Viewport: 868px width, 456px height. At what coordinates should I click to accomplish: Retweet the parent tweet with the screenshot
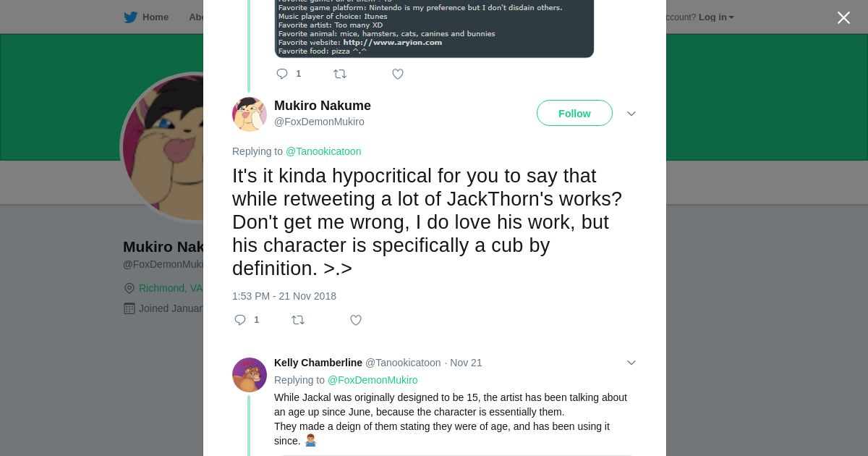(339, 74)
